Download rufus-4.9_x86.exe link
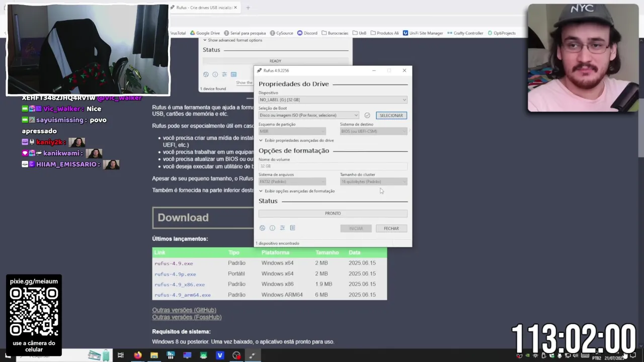The height and width of the screenshot is (362, 644). [180, 285]
